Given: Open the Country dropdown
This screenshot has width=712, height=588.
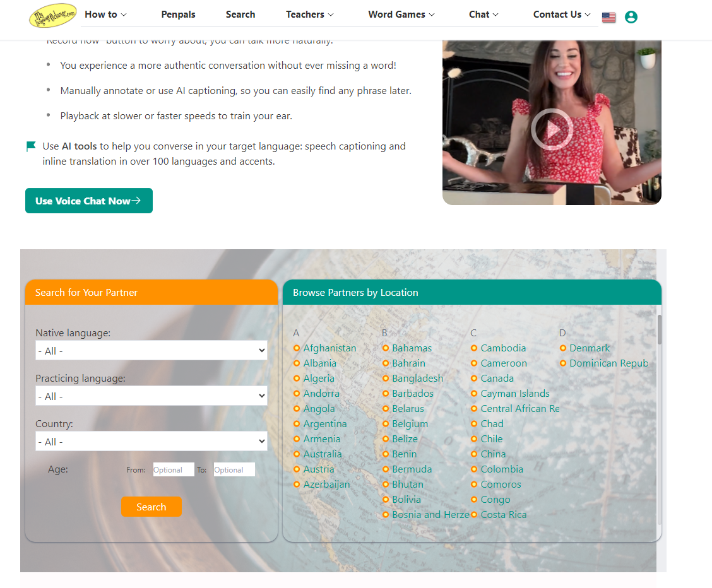Looking at the screenshot, I should pyautogui.click(x=151, y=441).
